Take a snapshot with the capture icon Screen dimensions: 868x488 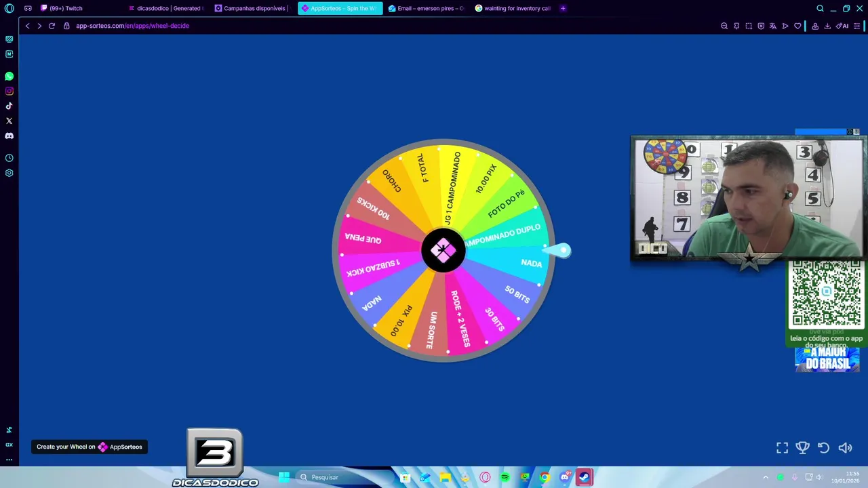point(749,26)
